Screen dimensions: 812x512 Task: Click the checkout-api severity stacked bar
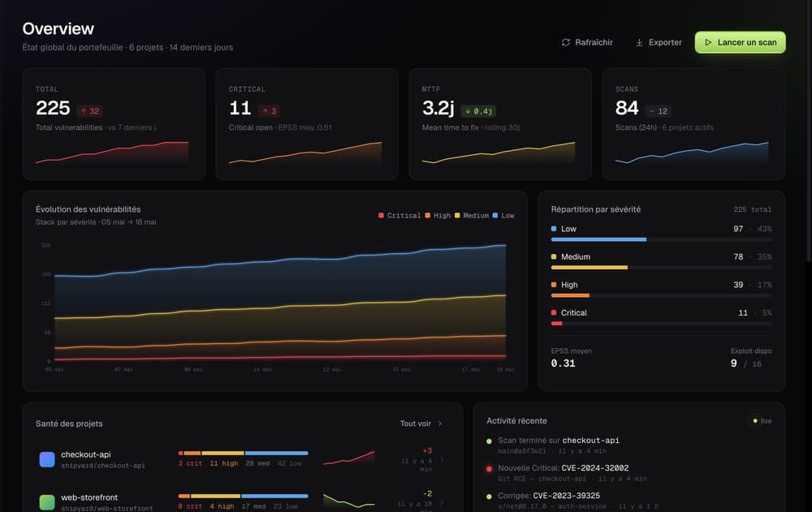(244, 453)
